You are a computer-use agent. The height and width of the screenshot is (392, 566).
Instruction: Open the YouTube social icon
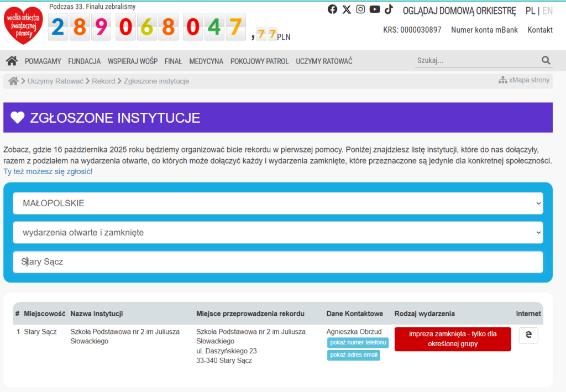click(x=375, y=9)
